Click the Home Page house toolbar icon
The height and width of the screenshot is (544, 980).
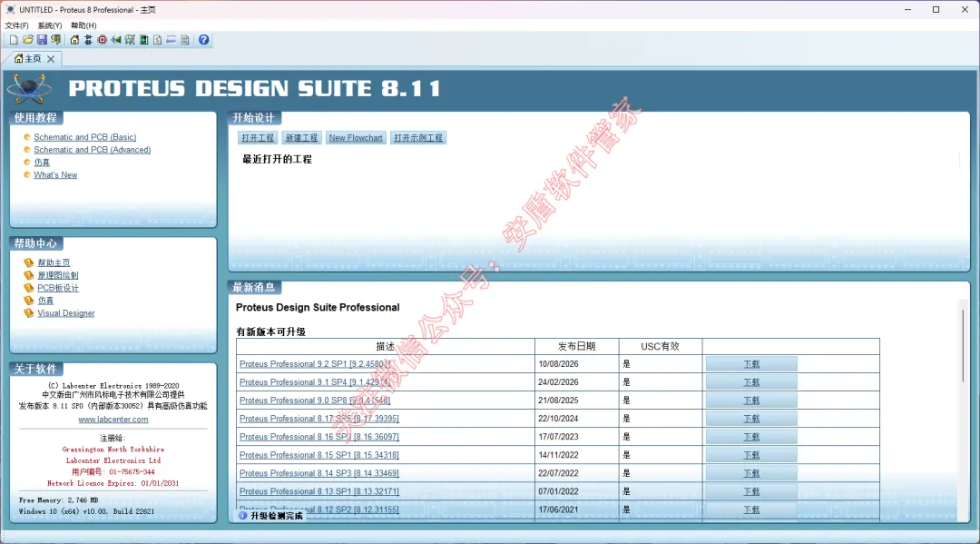tap(74, 40)
